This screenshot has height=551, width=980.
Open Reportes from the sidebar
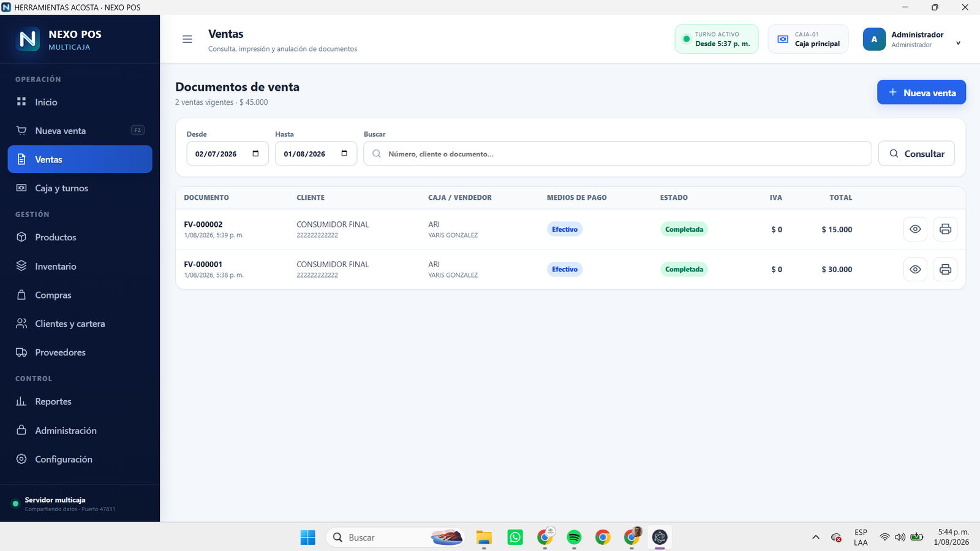coord(80,401)
